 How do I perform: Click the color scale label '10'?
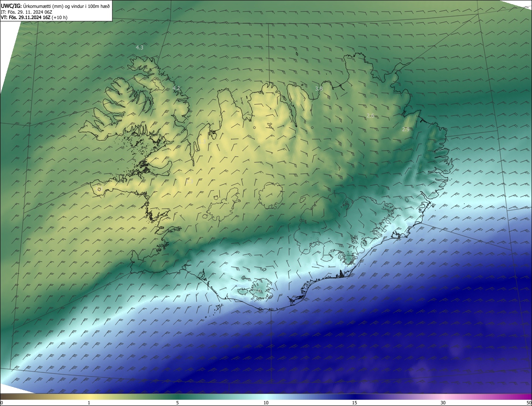pos(266,403)
